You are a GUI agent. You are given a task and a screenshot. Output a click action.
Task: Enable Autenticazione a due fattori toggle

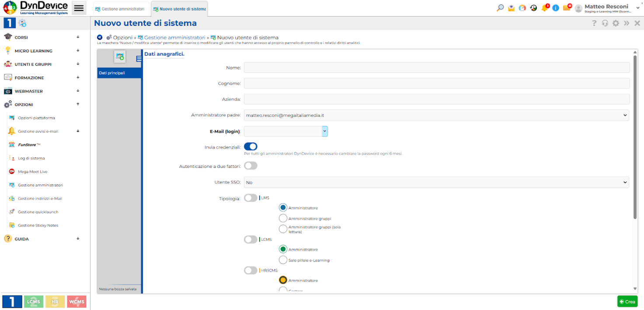click(251, 166)
